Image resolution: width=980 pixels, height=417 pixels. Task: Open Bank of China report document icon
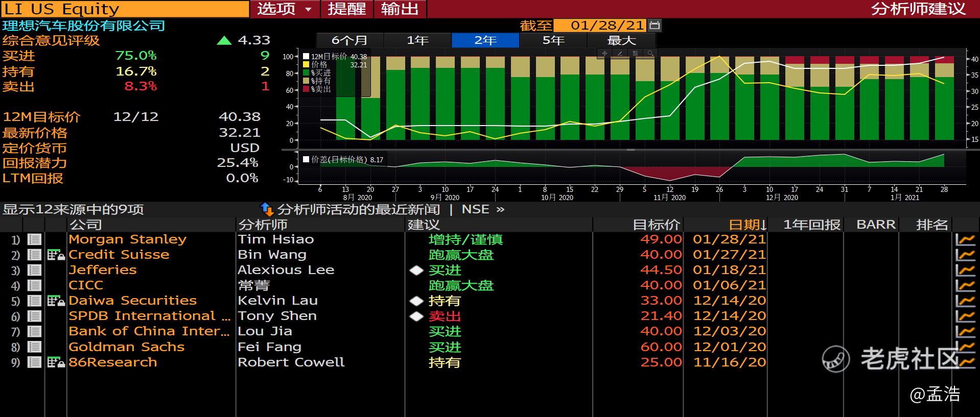pos(34,331)
